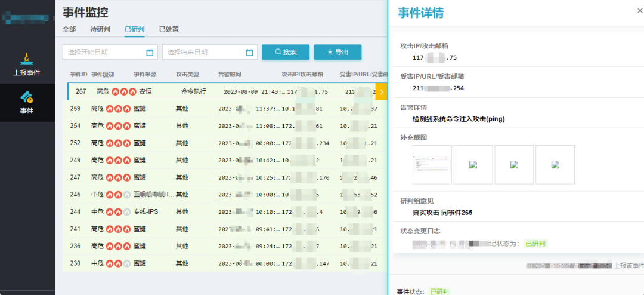Click flame severity icons on row 230
This screenshot has width=644, height=295.
pos(118,263)
